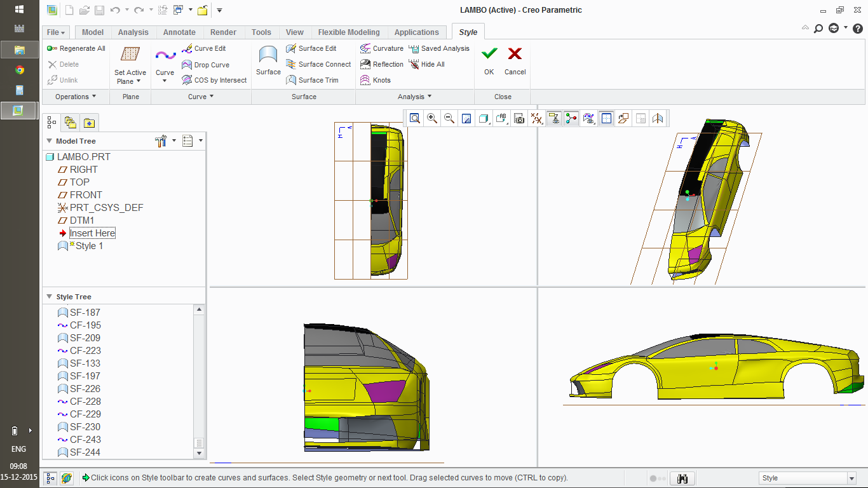Open the Reflection analysis tool
This screenshot has height=488, width=868.
coord(382,64)
